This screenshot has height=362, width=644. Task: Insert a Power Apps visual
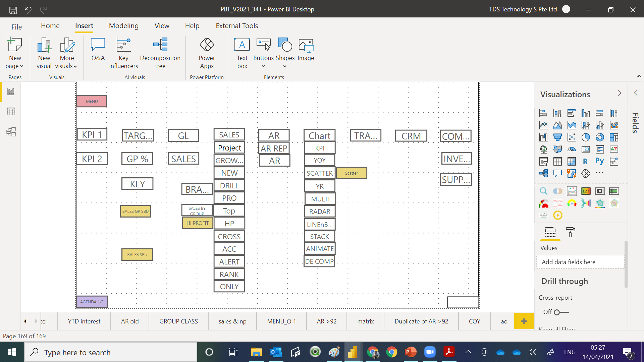[x=207, y=53]
